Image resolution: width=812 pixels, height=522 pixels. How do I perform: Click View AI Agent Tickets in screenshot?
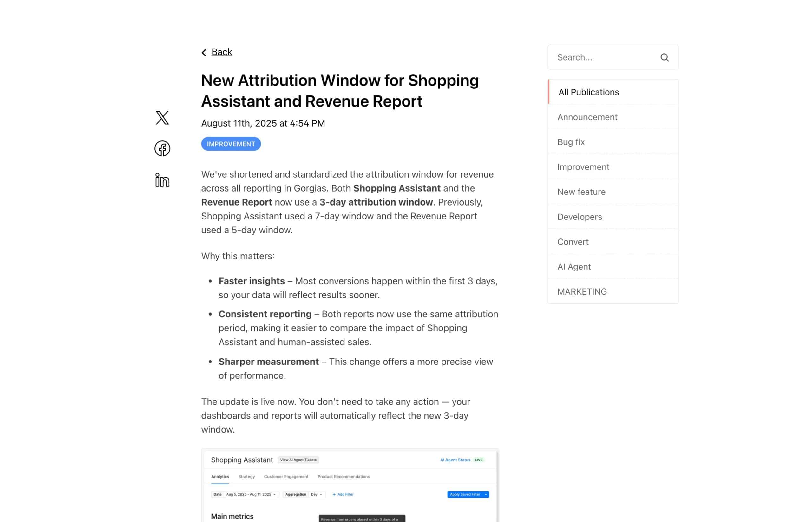click(x=298, y=460)
